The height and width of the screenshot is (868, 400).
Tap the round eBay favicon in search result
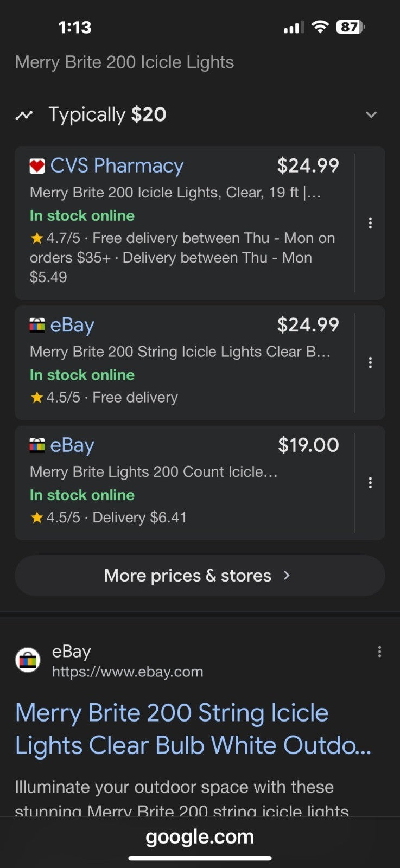[x=28, y=660]
